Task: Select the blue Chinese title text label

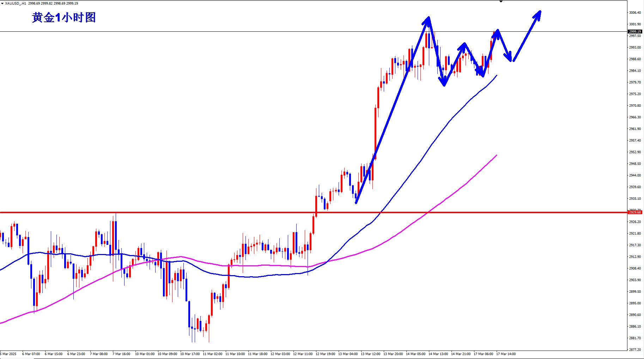Action: pos(64,17)
